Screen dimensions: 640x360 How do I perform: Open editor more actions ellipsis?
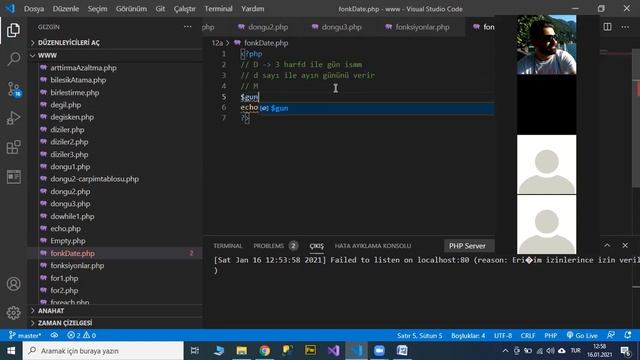pyautogui.click(x=625, y=27)
